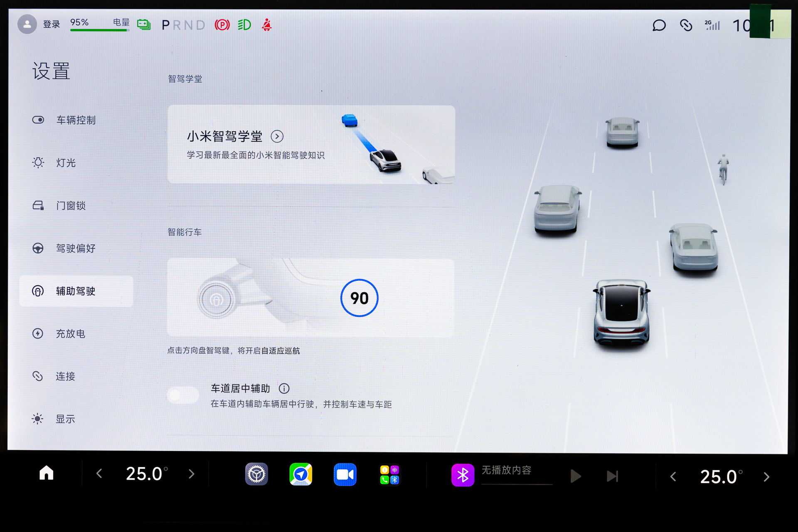Viewport: 798px width, 532px height.
Task: Enable 车道居中辅助 lane centering switch
Action: pos(183,395)
